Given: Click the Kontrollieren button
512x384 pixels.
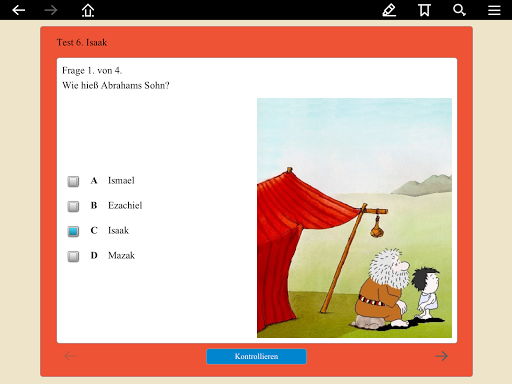Looking at the screenshot, I should [x=256, y=356].
